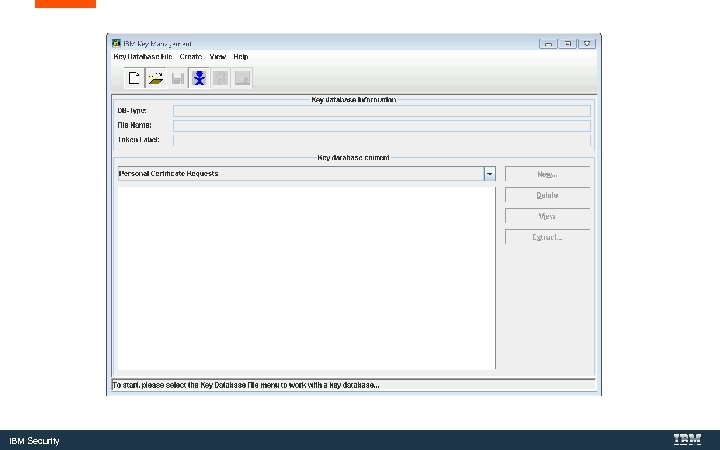Open the Create menu

pyautogui.click(x=191, y=56)
